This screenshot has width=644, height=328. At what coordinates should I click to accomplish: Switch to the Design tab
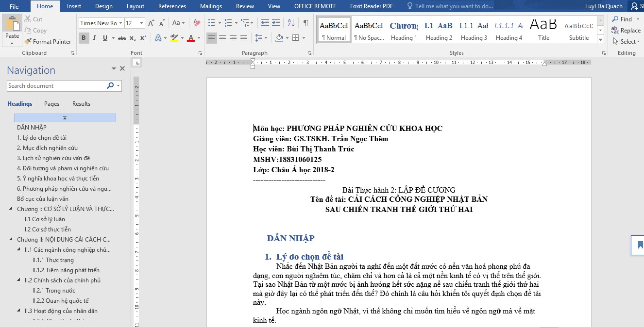coord(103,6)
